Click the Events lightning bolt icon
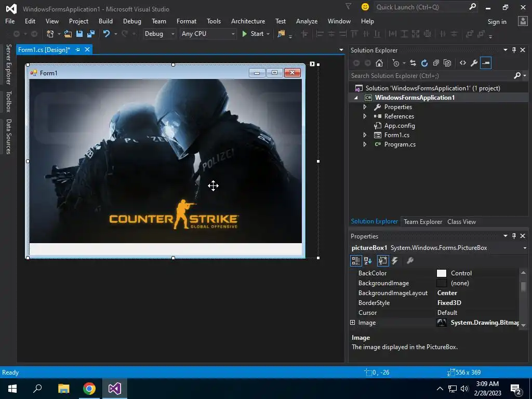This screenshot has height=399, width=532. tap(395, 261)
